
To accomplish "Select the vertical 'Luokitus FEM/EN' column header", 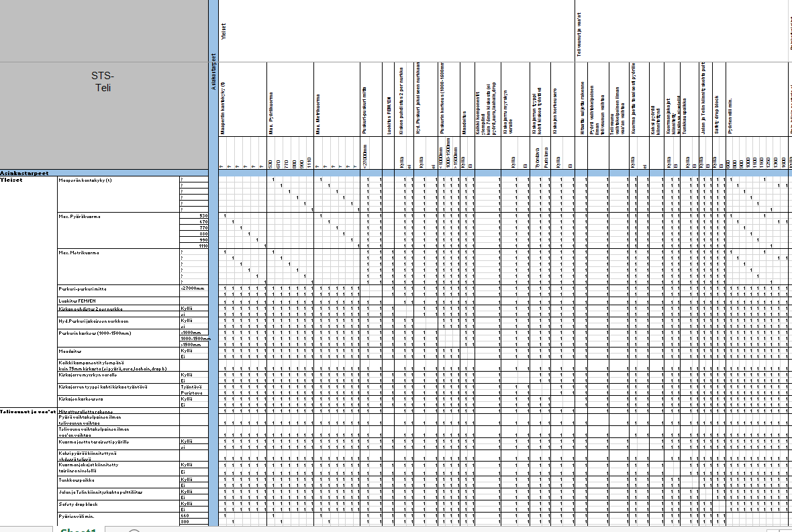I will (x=389, y=115).
